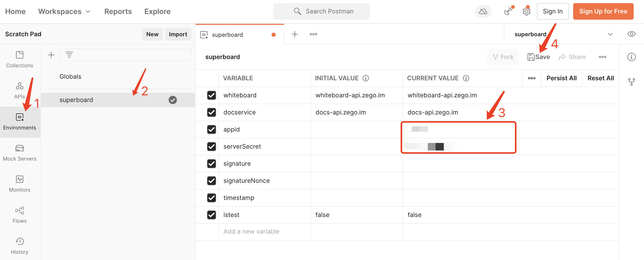Open the settings gear icon
Image resolution: width=644 pixels, height=260 pixels.
(x=526, y=11)
